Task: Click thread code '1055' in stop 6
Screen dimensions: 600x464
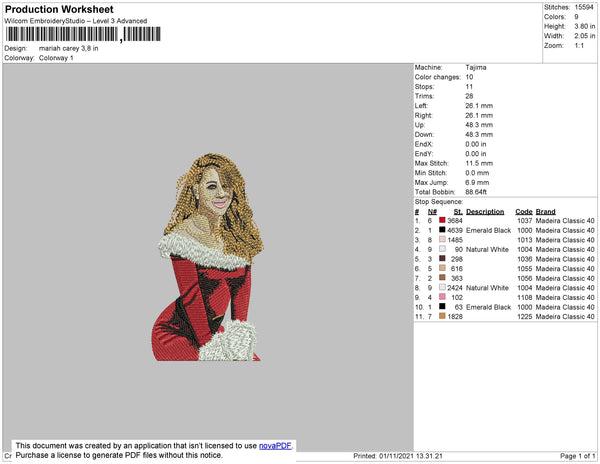Action: click(525, 269)
